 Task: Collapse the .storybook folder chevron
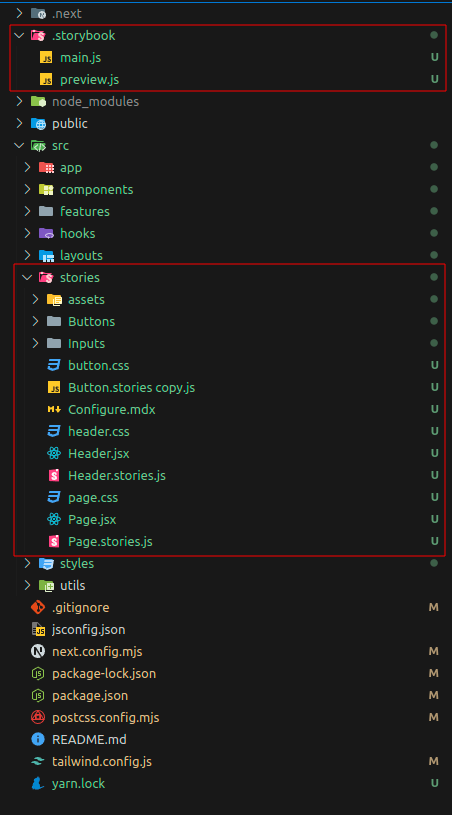19,35
